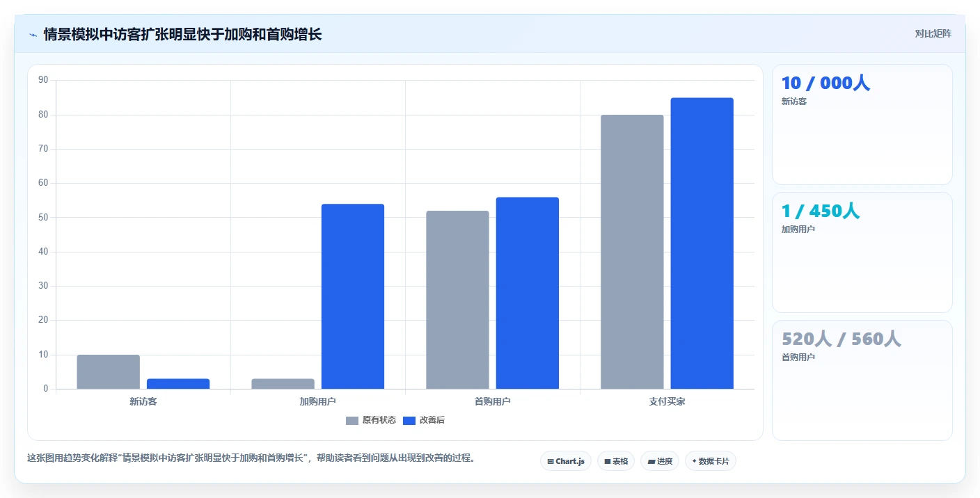Select the 数据卡片 tag chip
980x498 pixels.
click(x=710, y=461)
